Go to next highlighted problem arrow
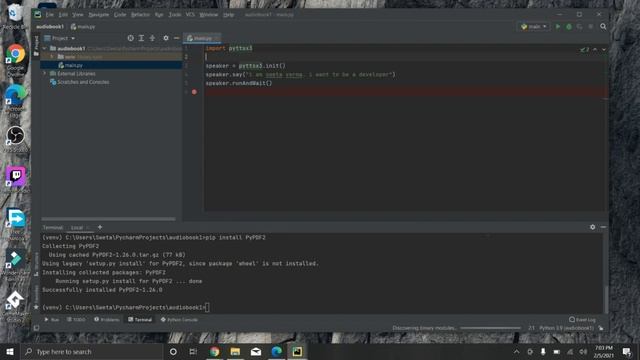 (x=604, y=49)
